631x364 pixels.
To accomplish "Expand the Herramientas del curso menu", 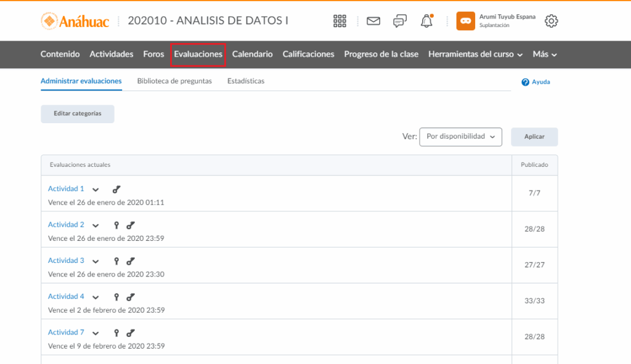I will tap(475, 54).
